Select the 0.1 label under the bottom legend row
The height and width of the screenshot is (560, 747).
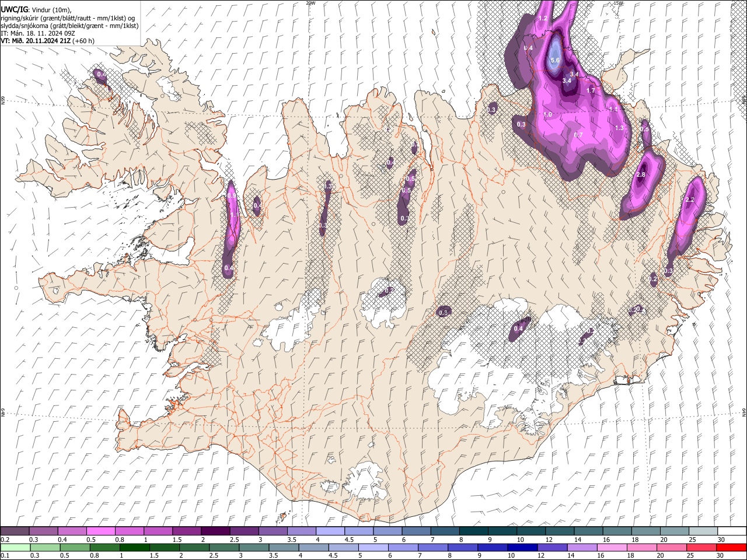[x=5, y=555]
